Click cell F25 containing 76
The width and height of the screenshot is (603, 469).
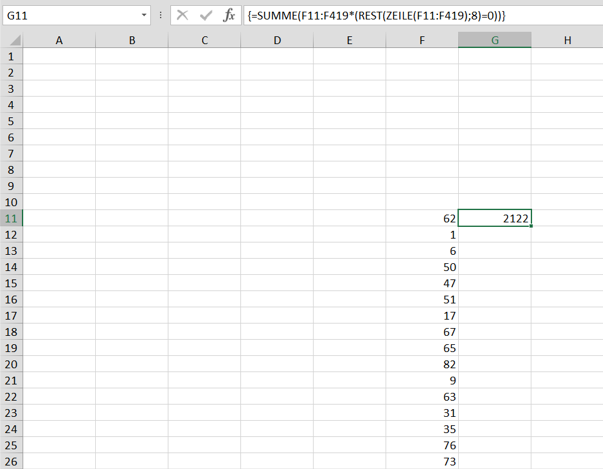422,445
